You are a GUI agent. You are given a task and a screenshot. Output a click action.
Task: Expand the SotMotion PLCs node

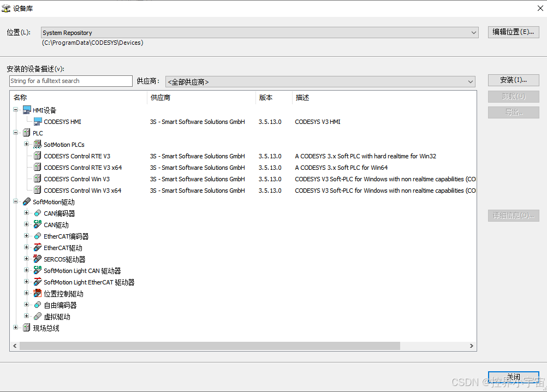point(27,144)
